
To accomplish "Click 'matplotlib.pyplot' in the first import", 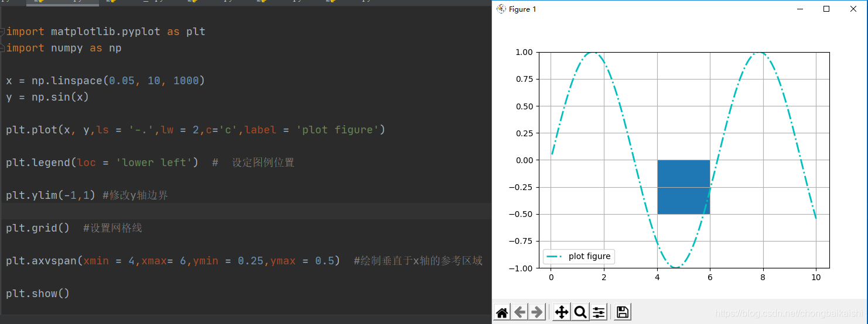I will coord(105,32).
